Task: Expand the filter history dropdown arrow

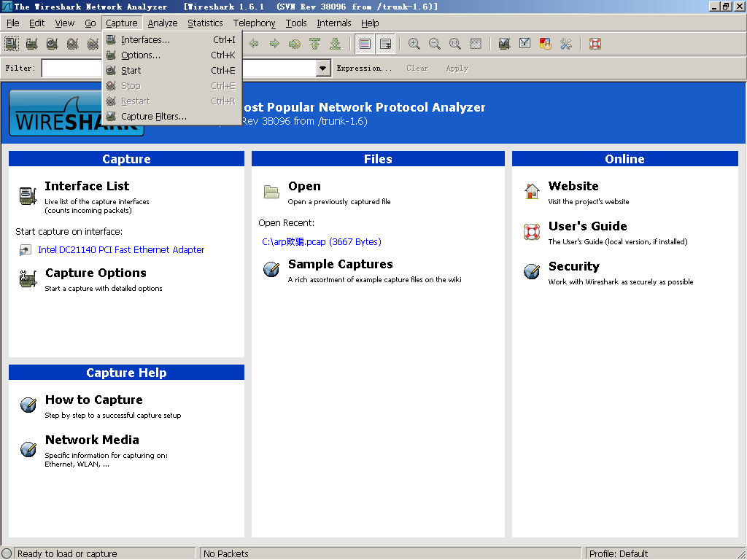Action: point(323,69)
